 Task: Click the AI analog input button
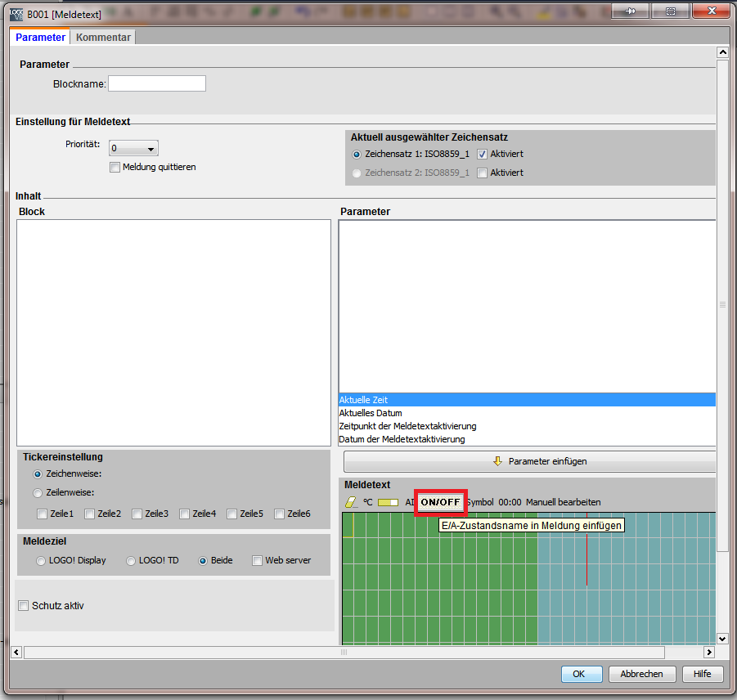409,501
